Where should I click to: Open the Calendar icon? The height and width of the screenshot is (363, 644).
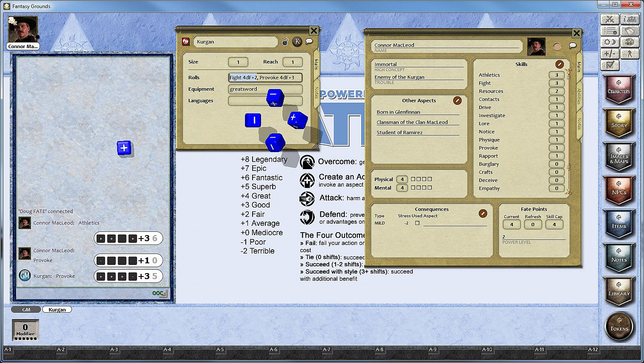630,31
